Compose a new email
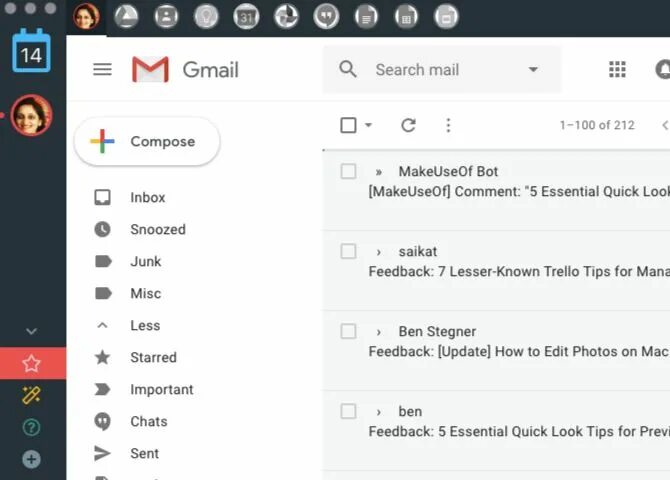 pyautogui.click(x=147, y=141)
